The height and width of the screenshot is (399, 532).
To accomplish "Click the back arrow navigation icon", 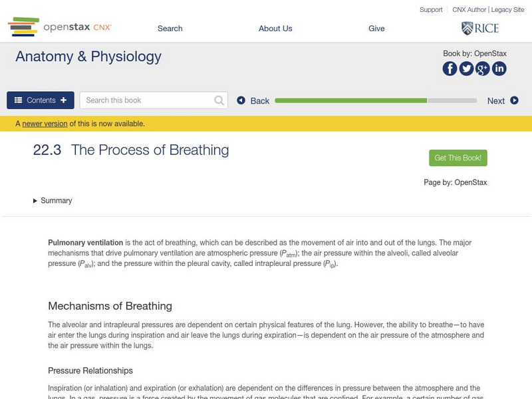I will (x=241, y=100).
